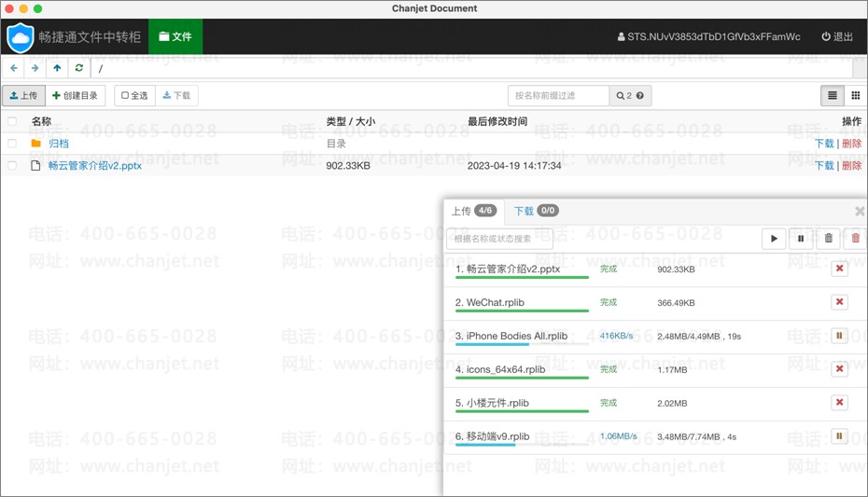Image resolution: width=868 pixels, height=497 pixels.
Task: Click upload speed 1.06MB/s text
Action: [x=619, y=436]
